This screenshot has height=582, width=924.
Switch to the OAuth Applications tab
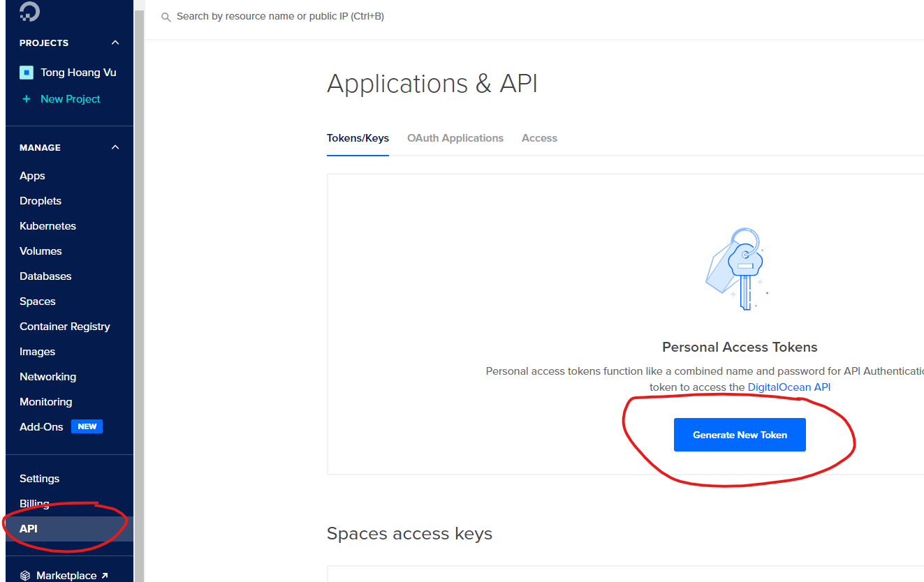(455, 138)
